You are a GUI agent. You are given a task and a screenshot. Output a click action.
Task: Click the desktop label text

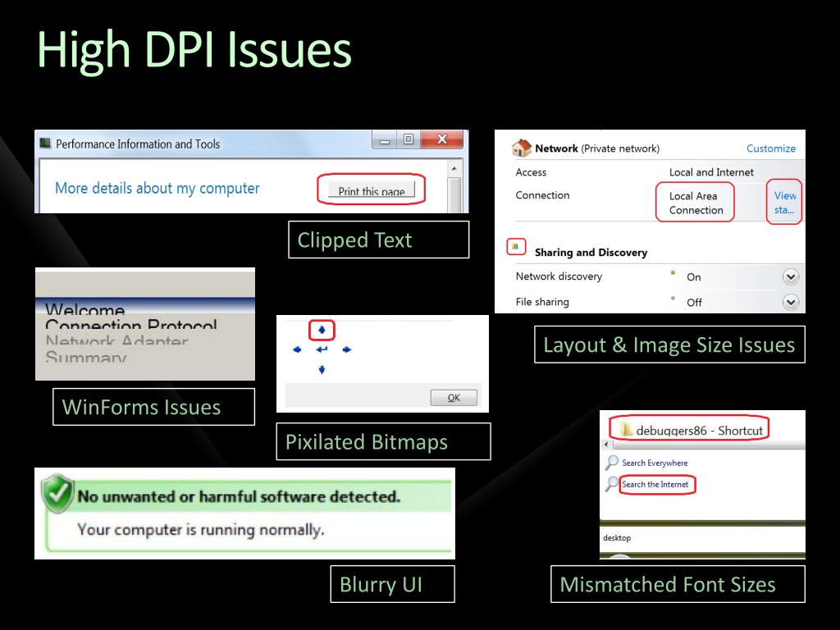[x=617, y=538]
